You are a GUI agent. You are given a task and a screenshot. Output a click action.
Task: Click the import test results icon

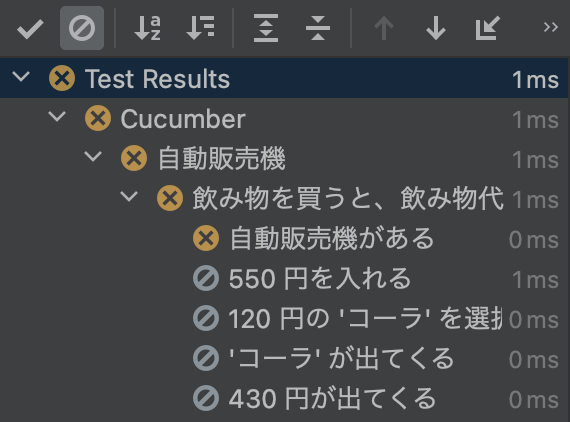point(487,28)
